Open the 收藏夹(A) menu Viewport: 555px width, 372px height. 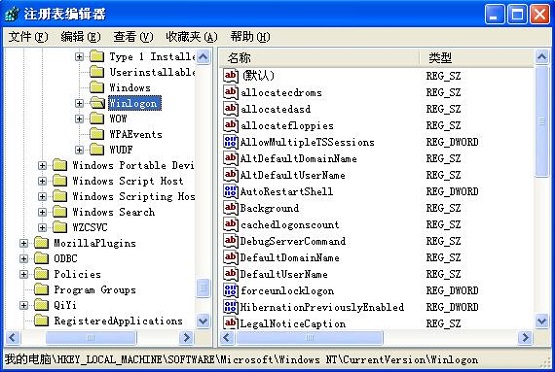(x=191, y=36)
